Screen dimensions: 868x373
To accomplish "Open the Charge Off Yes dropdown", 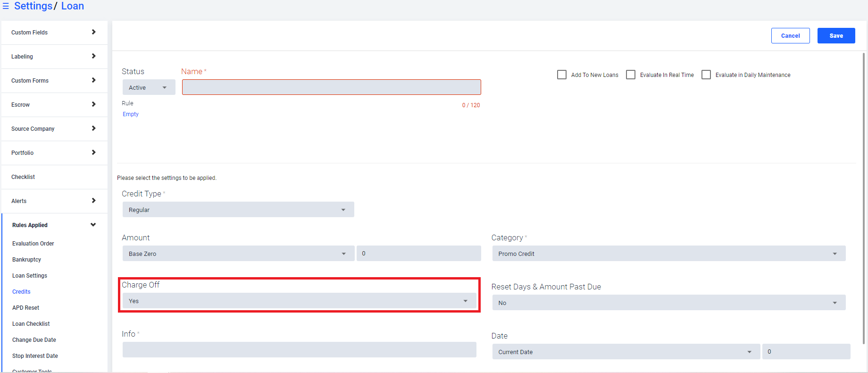I will pyautogui.click(x=300, y=301).
